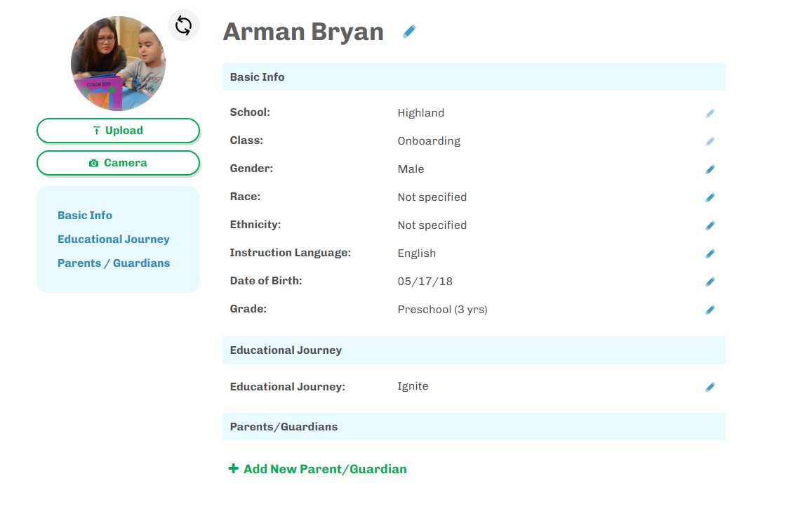Image resolution: width=812 pixels, height=514 pixels.
Task: Edit the Date of Birth
Action: coord(710,282)
